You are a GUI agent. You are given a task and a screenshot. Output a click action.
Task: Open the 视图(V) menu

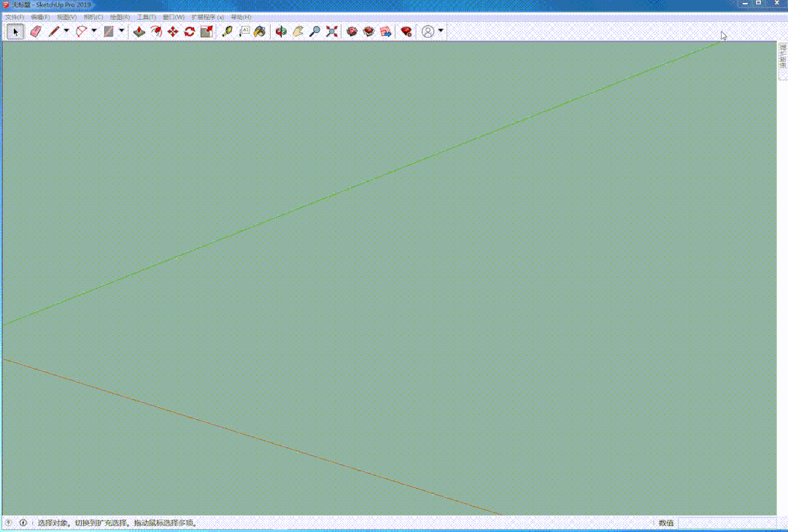pyautogui.click(x=67, y=17)
